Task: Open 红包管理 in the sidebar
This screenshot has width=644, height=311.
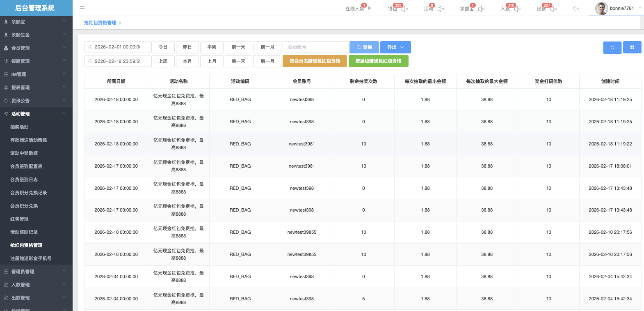Action: coord(19,219)
